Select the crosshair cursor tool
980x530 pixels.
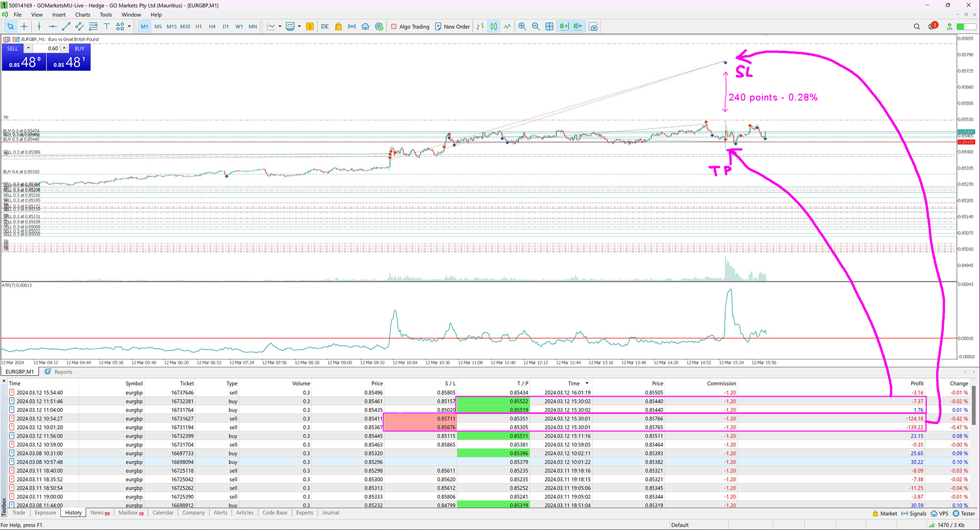pyautogui.click(x=24, y=26)
